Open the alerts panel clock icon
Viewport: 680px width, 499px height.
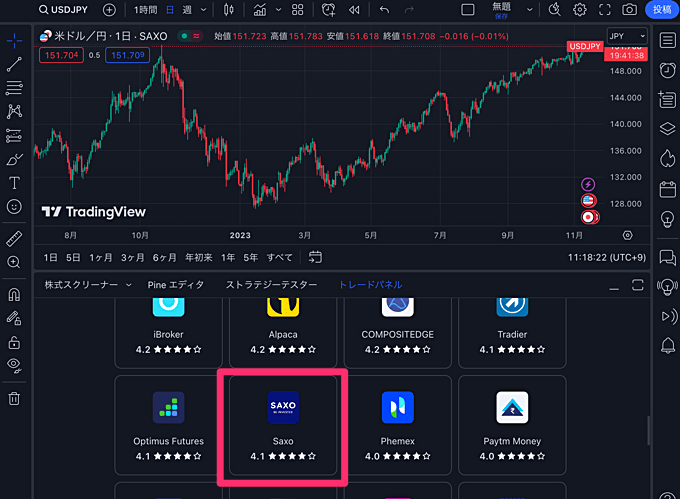[x=667, y=70]
